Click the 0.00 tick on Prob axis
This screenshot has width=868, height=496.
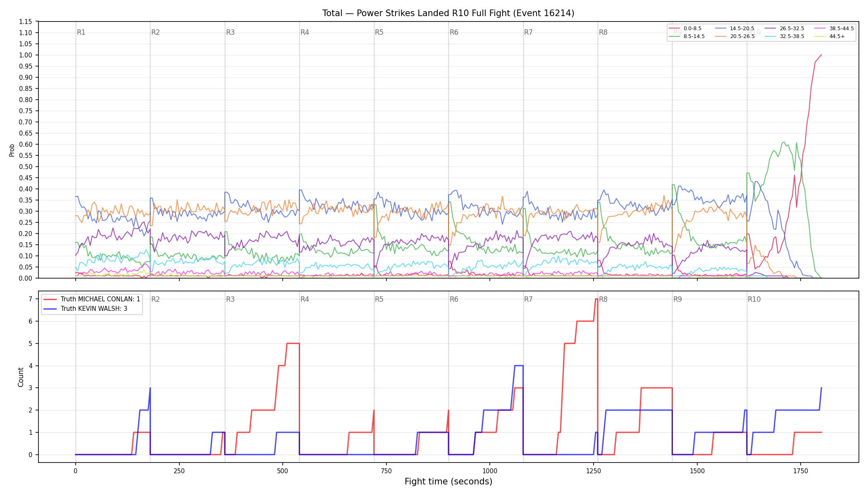25,278
